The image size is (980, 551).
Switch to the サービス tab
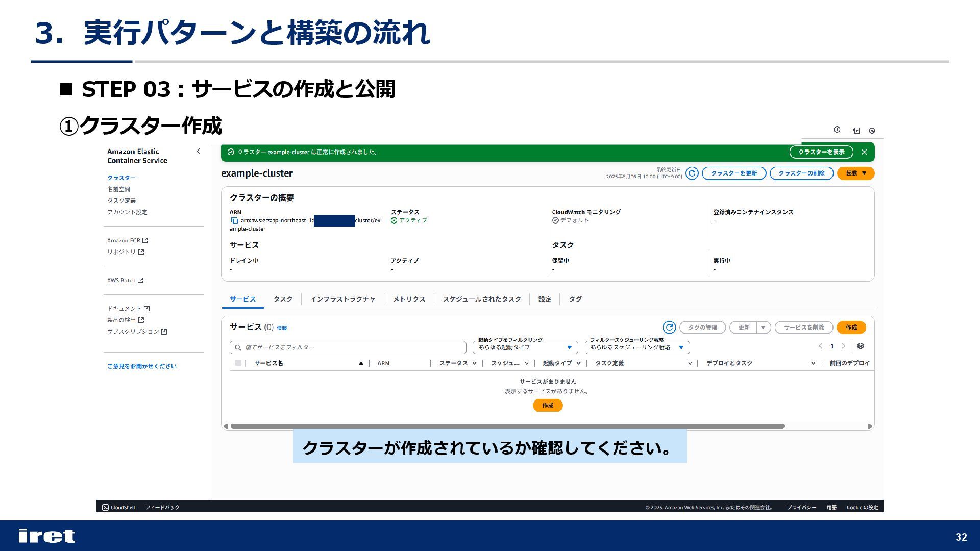click(242, 299)
